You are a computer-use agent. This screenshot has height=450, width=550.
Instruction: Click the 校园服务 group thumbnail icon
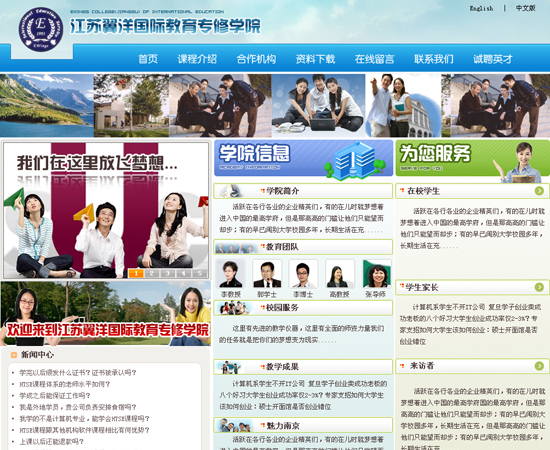click(234, 308)
